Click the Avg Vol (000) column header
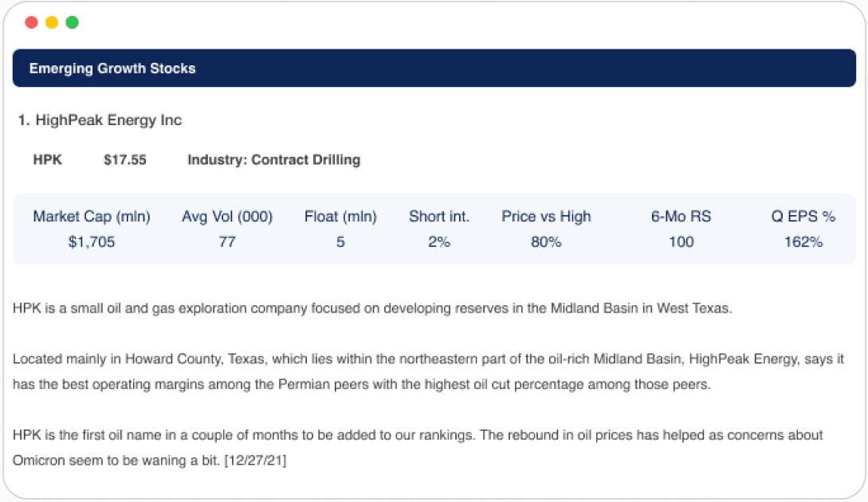This screenshot has height=502, width=868. pyautogui.click(x=227, y=217)
